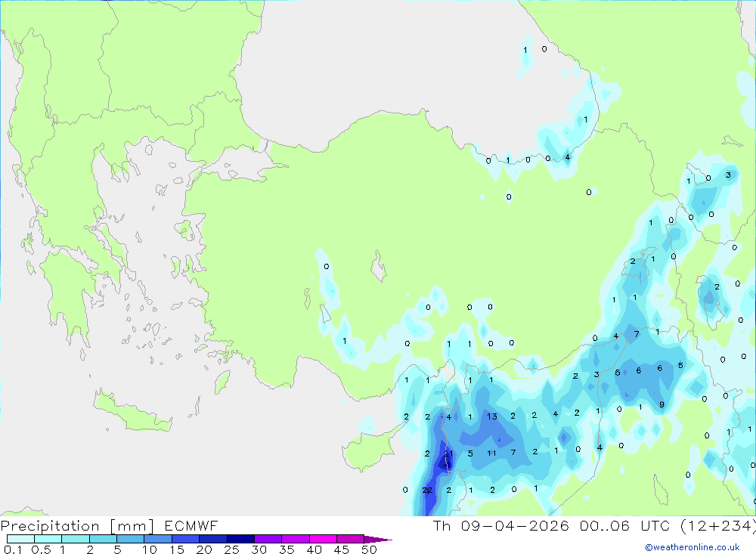
Task: Choose the 25–30 mm dark navy legend box
Action: pos(240,539)
